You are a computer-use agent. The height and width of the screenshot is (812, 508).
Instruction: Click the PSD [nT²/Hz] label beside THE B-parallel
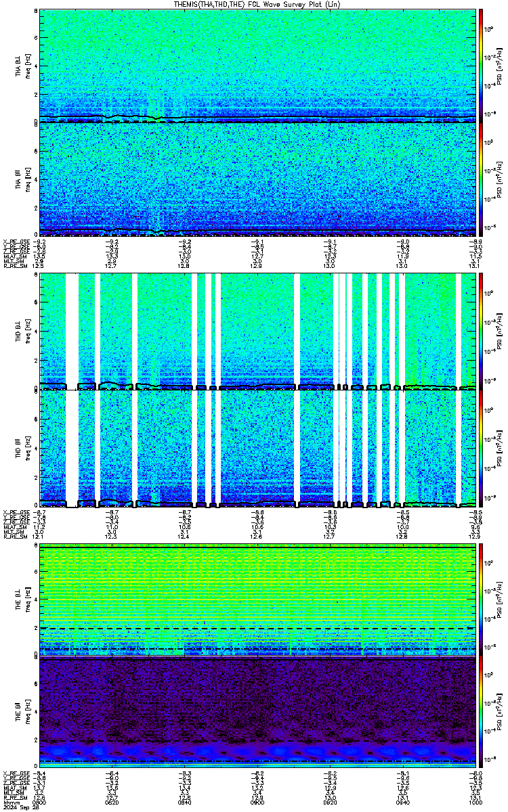pyautogui.click(x=499, y=713)
